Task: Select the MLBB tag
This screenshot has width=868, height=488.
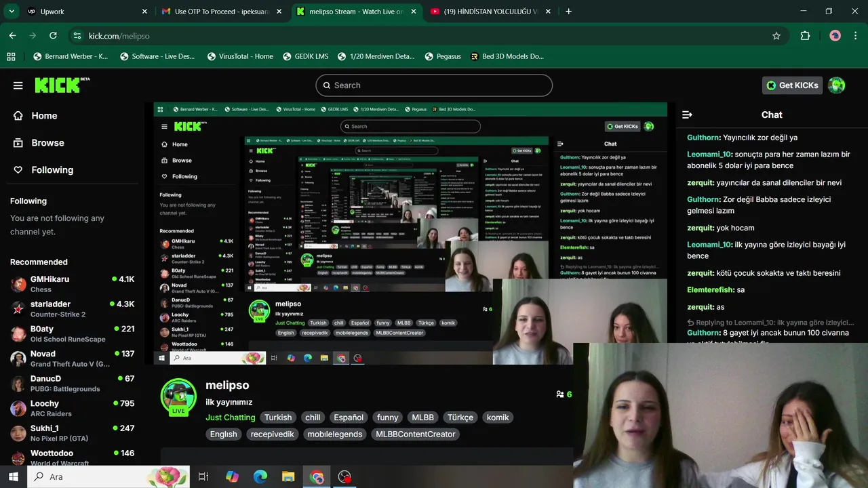Action: pos(423,418)
